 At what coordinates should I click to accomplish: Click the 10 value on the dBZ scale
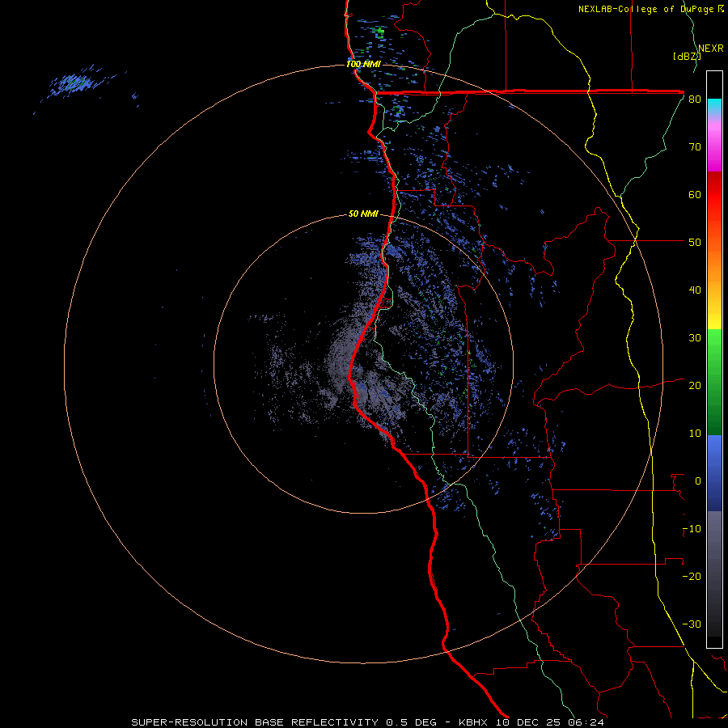click(x=695, y=434)
